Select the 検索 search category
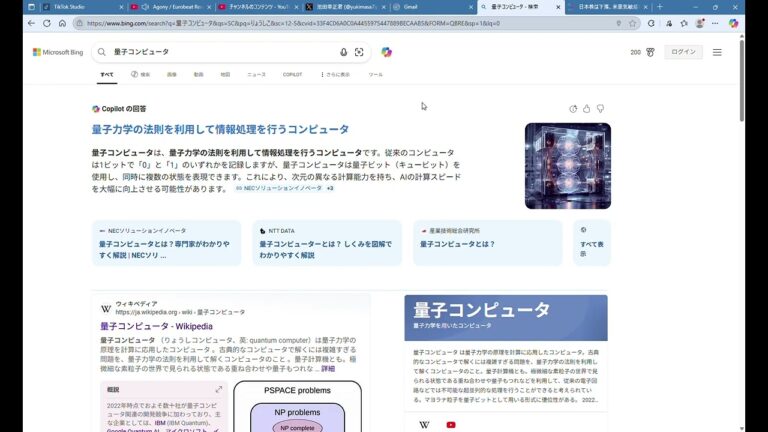The height and width of the screenshot is (432, 768). coord(141,74)
